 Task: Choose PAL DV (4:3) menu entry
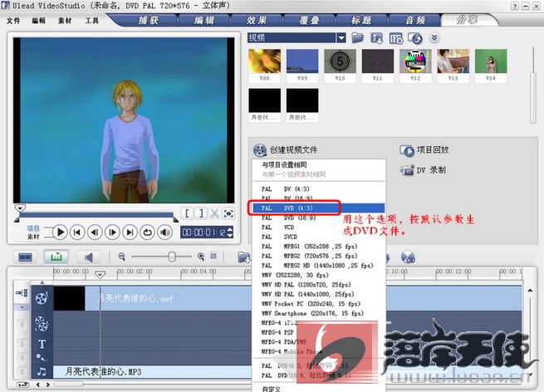318,189
